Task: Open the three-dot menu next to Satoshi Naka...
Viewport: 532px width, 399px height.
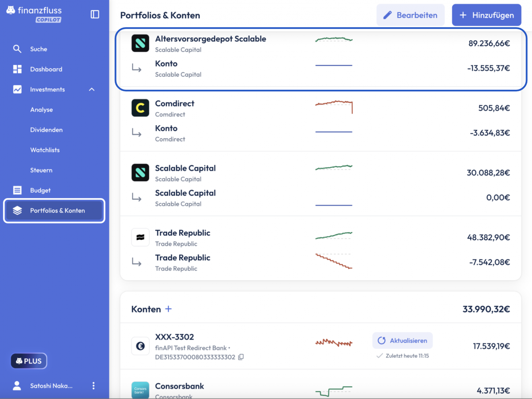Action: [x=94, y=386]
